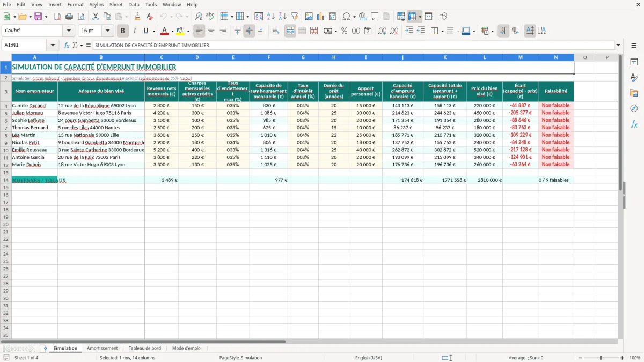Open the Underline style dropdown arrow
The height and width of the screenshot is (362, 644).
tap(153, 31)
